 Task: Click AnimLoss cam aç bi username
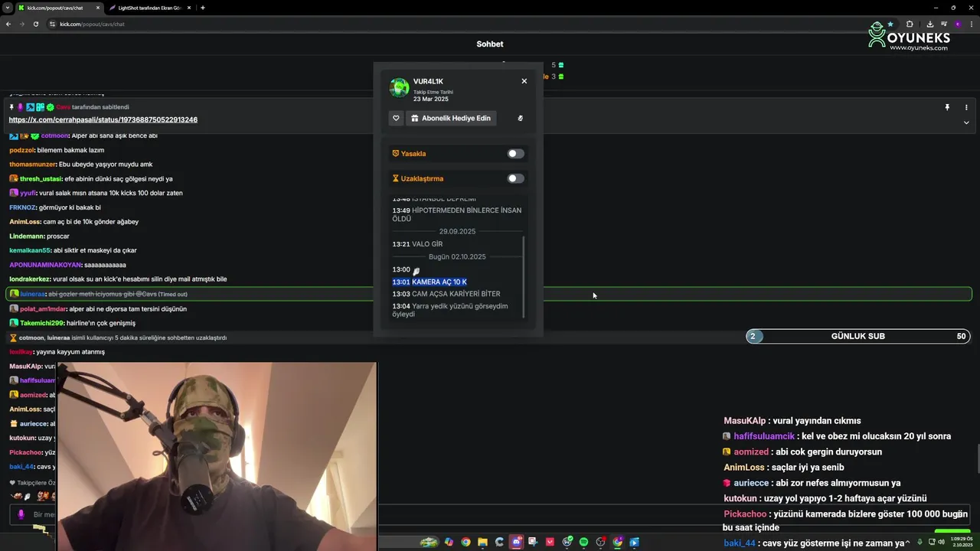(x=25, y=222)
